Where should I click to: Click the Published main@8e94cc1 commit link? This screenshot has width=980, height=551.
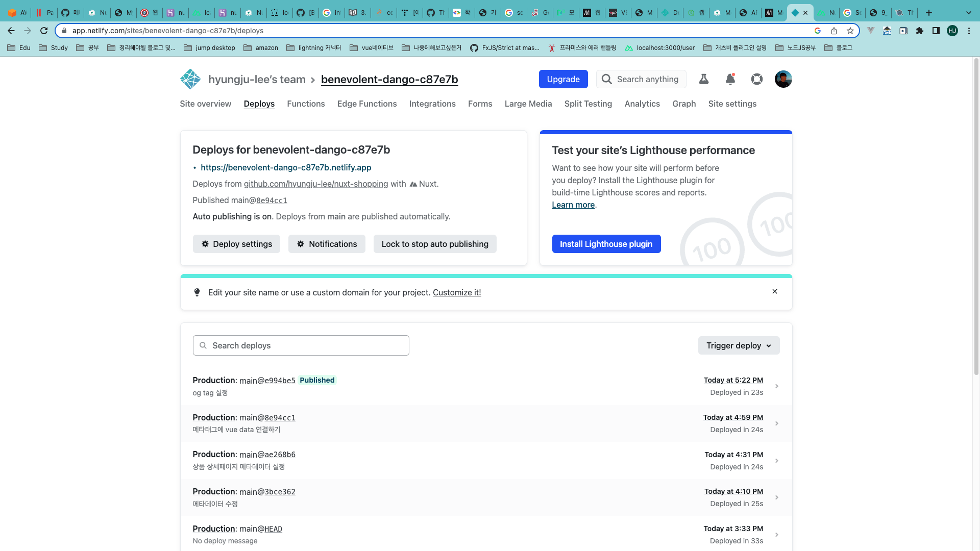[x=272, y=200]
